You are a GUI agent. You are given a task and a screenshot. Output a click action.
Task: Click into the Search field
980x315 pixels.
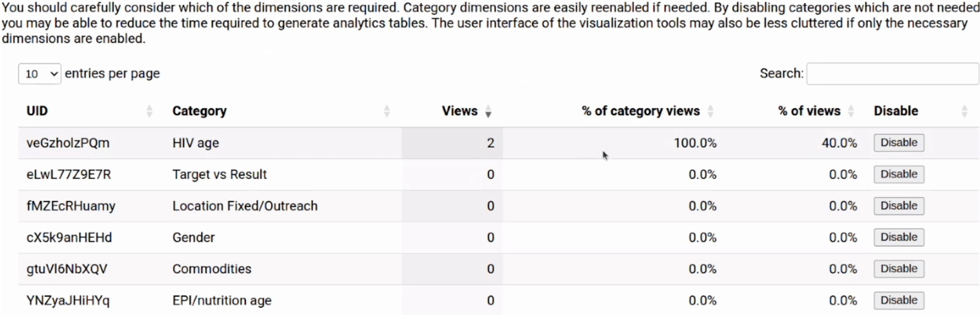(892, 74)
